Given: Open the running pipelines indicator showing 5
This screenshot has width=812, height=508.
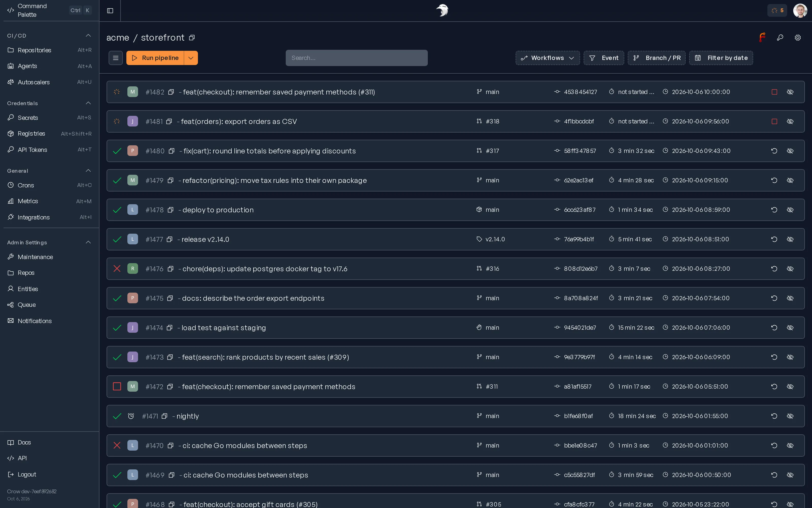Looking at the screenshot, I should (x=777, y=10).
